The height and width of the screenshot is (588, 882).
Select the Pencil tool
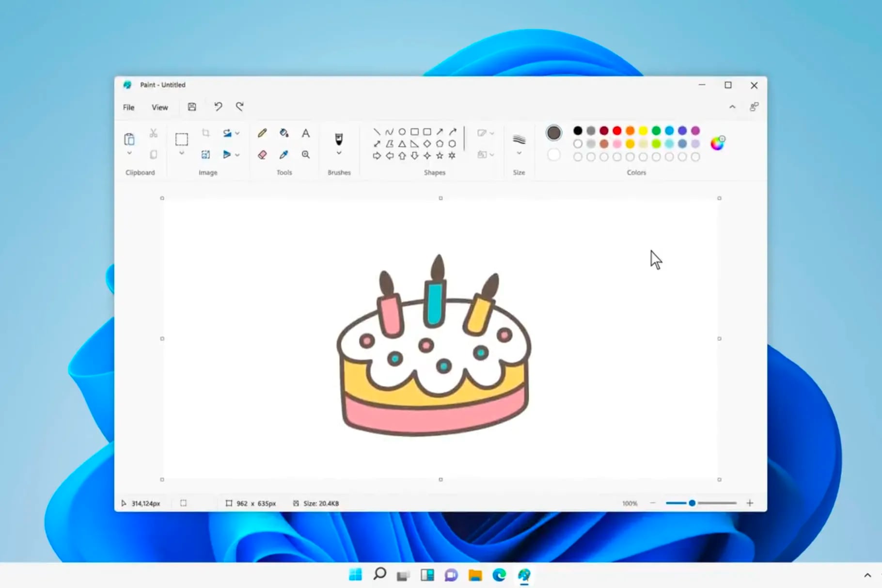[x=262, y=133]
